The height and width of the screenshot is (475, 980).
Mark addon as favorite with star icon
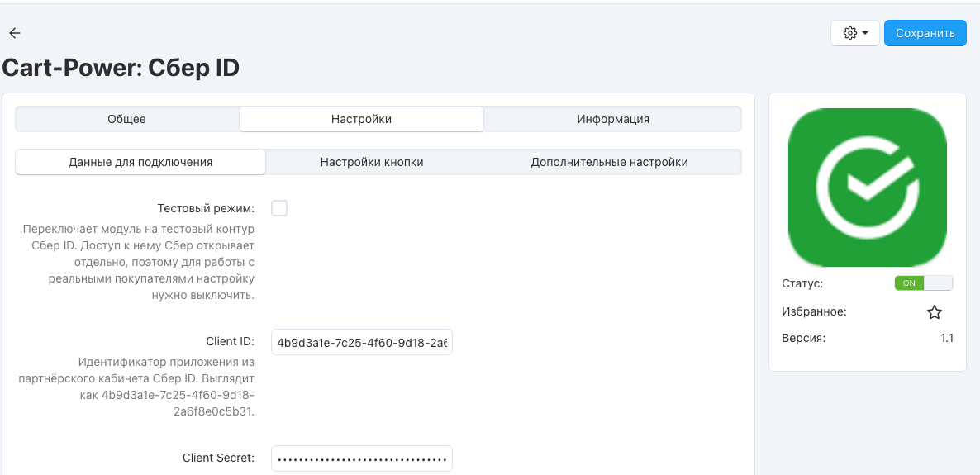(x=934, y=312)
